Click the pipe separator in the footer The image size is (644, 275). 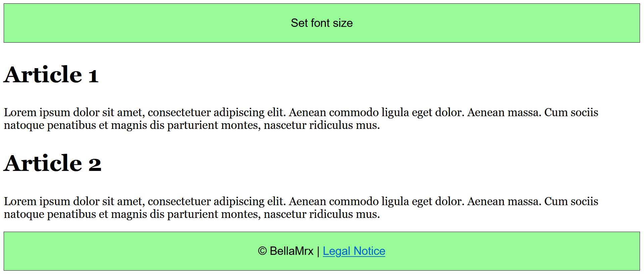[x=318, y=251]
